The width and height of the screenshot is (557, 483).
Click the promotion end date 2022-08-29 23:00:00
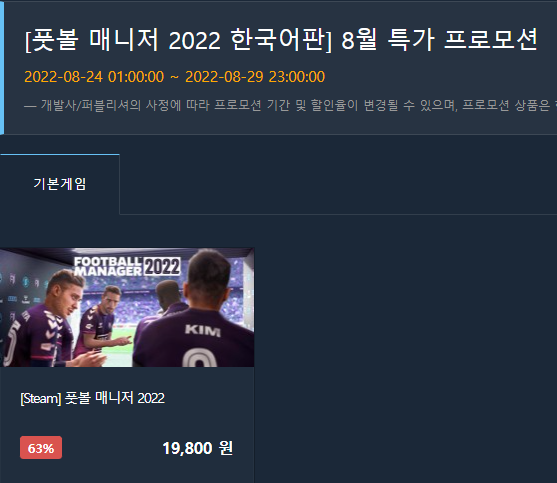[255, 77]
